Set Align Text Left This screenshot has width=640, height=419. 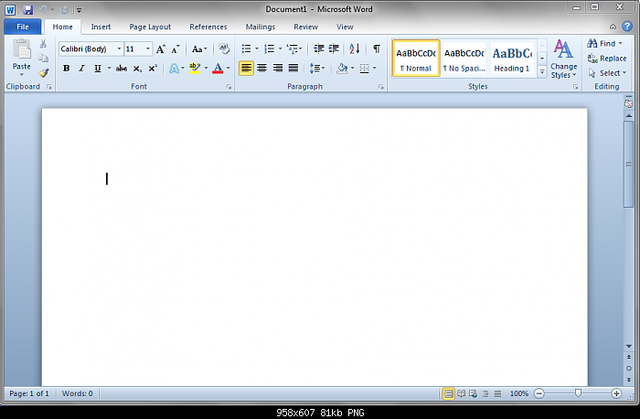point(246,68)
